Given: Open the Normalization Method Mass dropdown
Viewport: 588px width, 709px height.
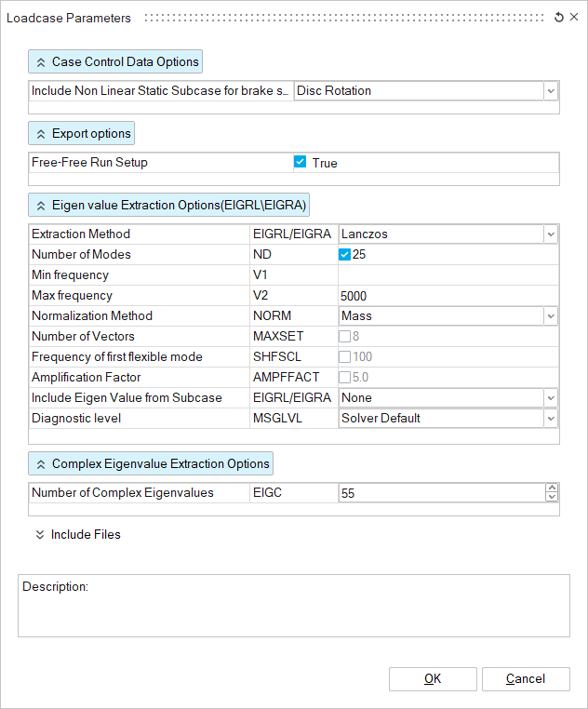Looking at the screenshot, I should point(551,316).
